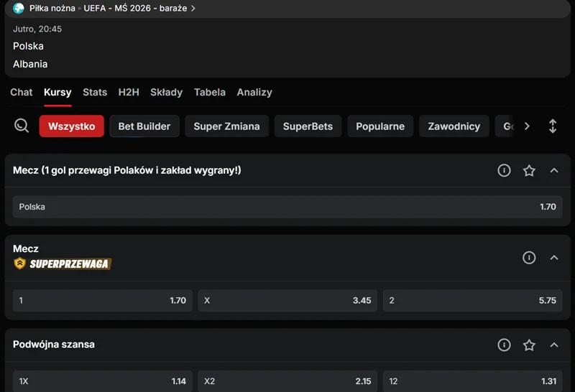Open the H2H tab
Screen dimensions: 575x392
pos(129,92)
